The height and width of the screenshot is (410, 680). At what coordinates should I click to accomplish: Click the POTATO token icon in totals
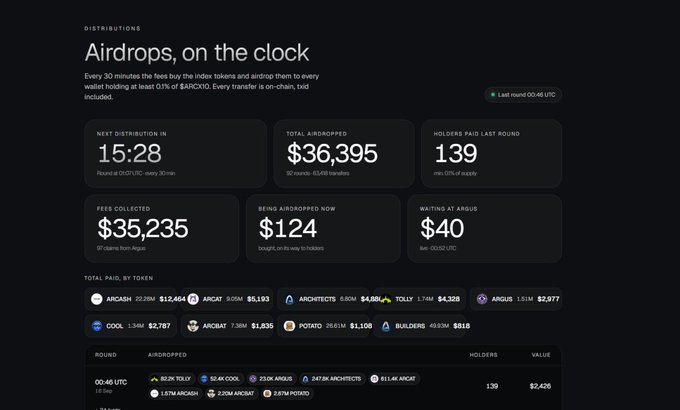point(289,326)
